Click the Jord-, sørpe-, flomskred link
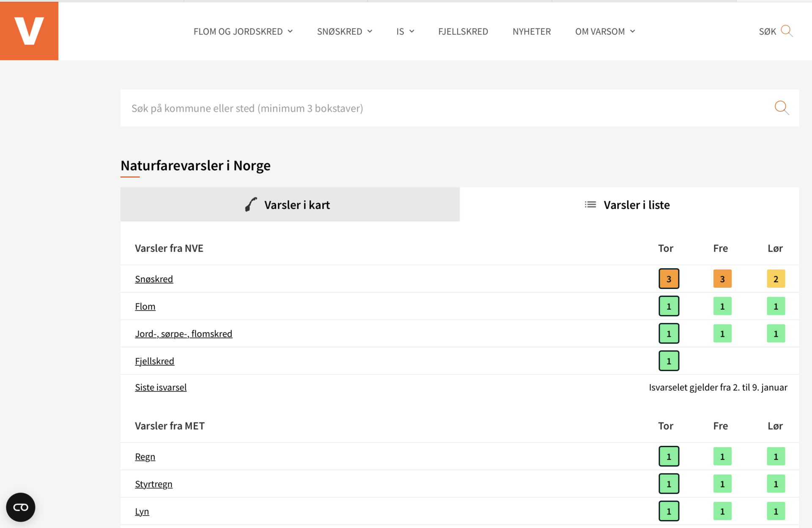The width and height of the screenshot is (812, 528). (184, 334)
